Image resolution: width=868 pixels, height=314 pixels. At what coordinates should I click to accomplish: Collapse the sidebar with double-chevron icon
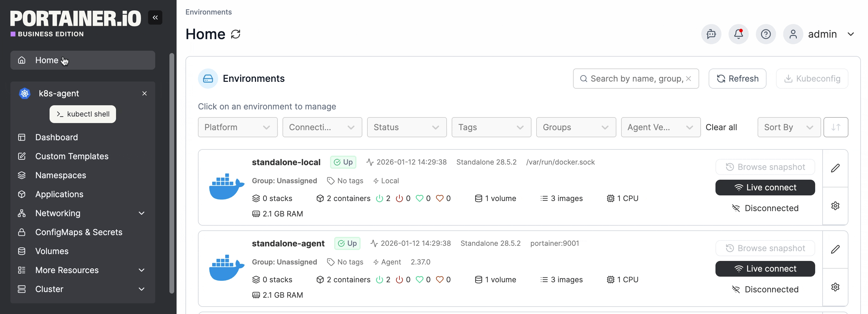155,17
